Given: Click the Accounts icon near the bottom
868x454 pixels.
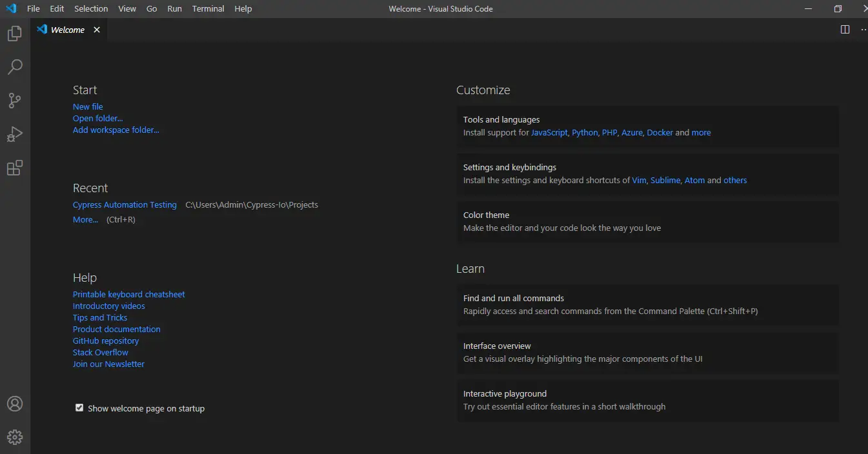Looking at the screenshot, I should [x=14, y=404].
